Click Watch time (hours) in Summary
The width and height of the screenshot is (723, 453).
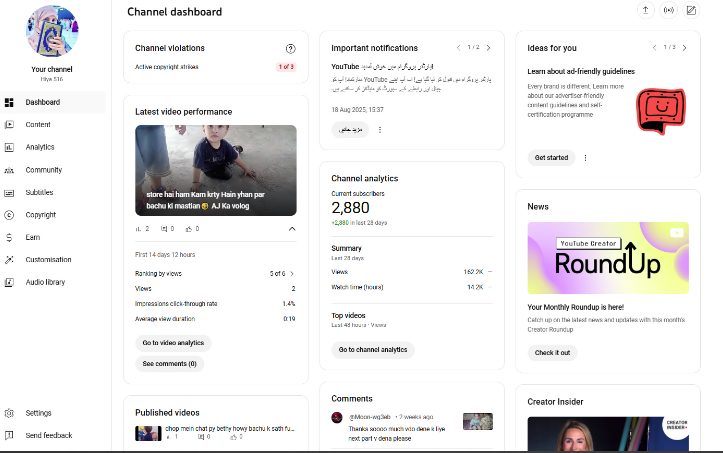click(x=412, y=287)
